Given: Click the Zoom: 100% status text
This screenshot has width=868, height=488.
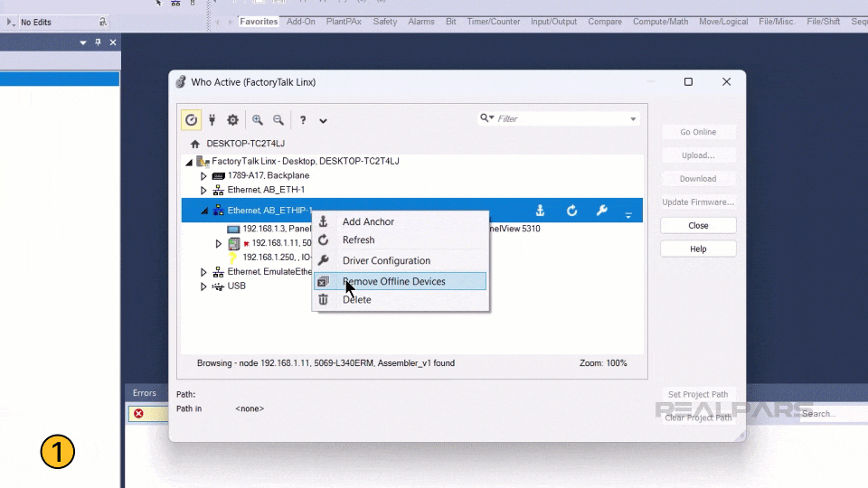Looking at the screenshot, I should [603, 363].
